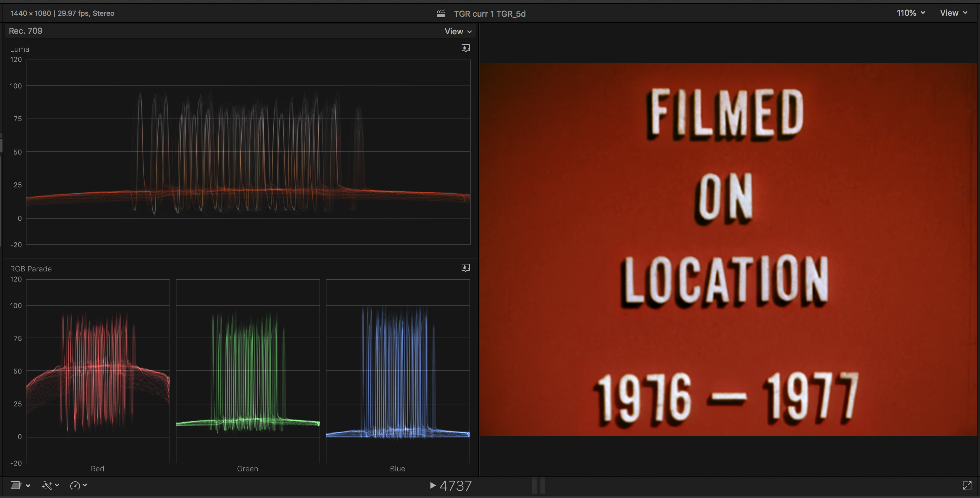This screenshot has width=980, height=498.
Task: Click the Luma waveform scope display
Action: pyautogui.click(x=248, y=152)
